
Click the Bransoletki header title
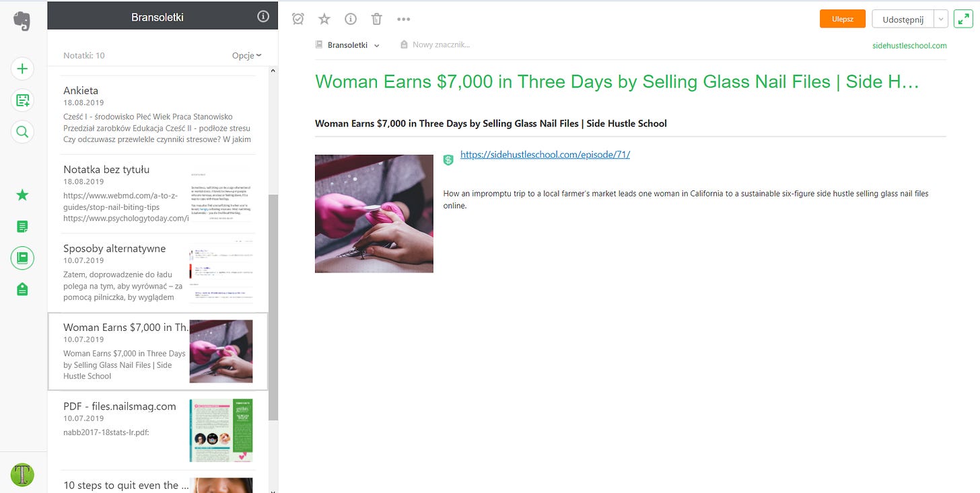pos(157,17)
